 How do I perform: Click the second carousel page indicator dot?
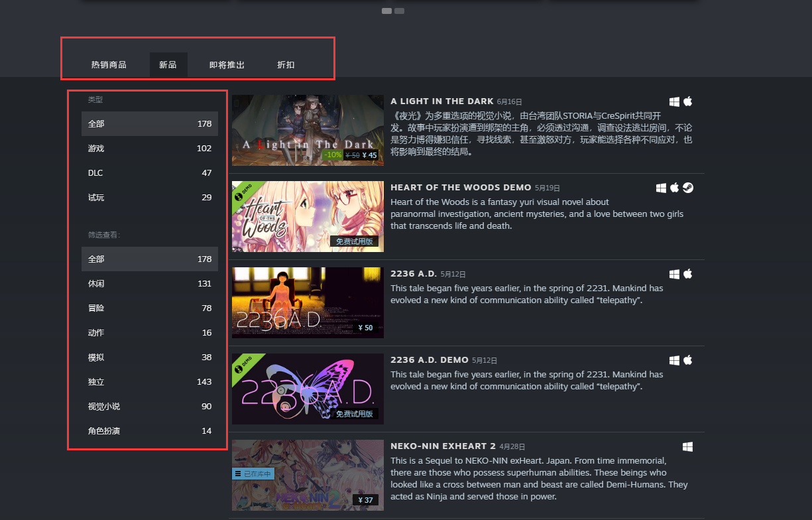coord(399,11)
